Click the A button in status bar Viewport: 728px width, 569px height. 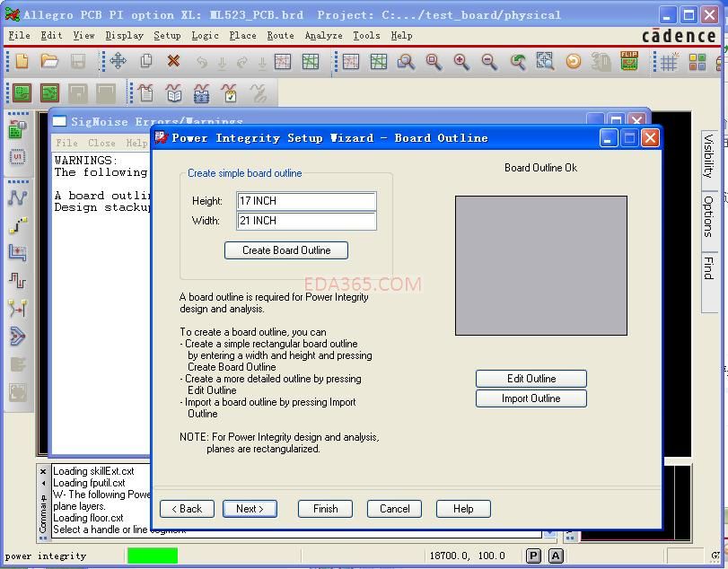(556, 556)
